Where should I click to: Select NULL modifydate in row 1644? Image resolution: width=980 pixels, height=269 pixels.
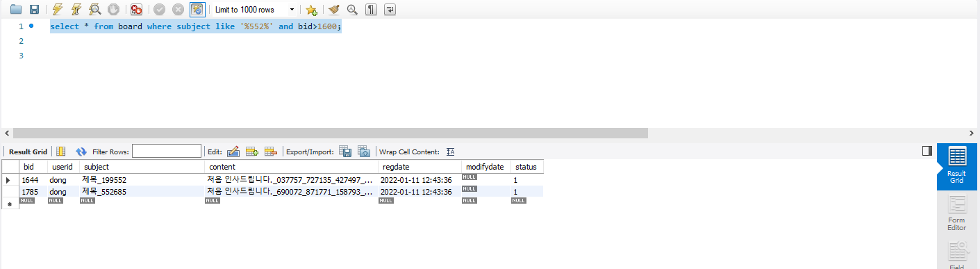click(485, 180)
